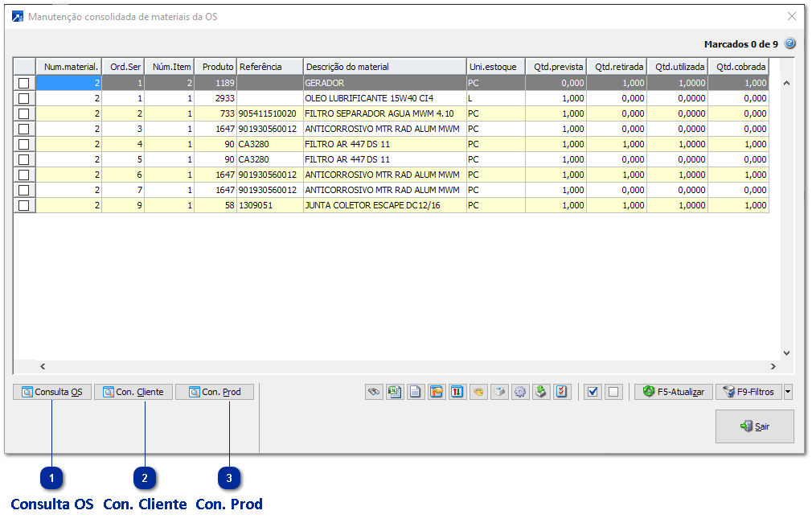Screen dimensions: 812x527
Task: Open dropdown arrow next to F9-Filtros
Action: [x=788, y=392]
